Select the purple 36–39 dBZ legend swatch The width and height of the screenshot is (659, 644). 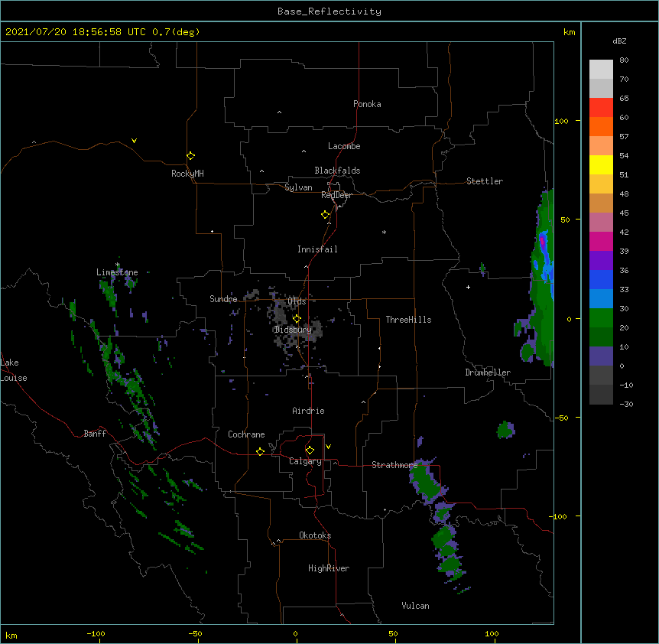point(601,260)
